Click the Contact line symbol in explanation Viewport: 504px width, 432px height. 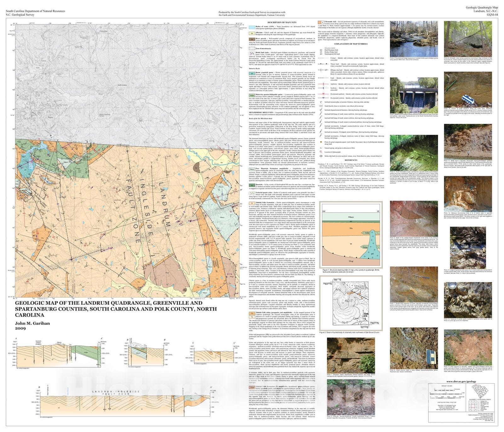(x=323, y=58)
